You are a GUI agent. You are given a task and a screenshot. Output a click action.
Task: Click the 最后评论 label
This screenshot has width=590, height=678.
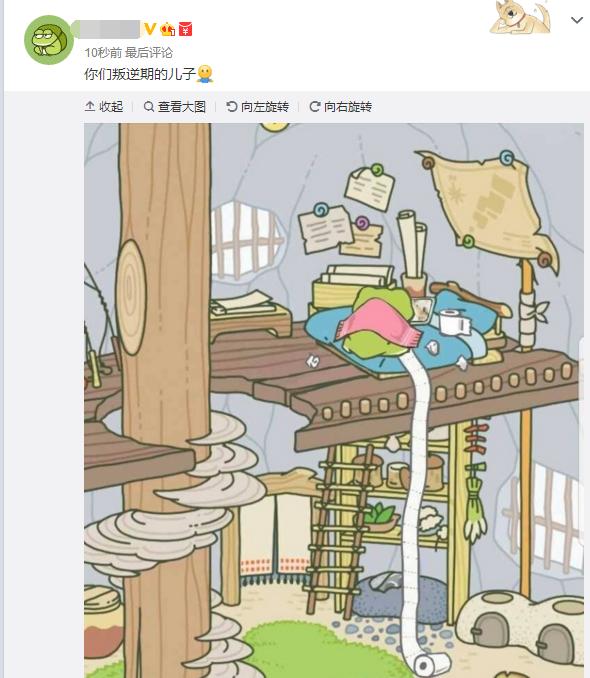(x=149, y=53)
